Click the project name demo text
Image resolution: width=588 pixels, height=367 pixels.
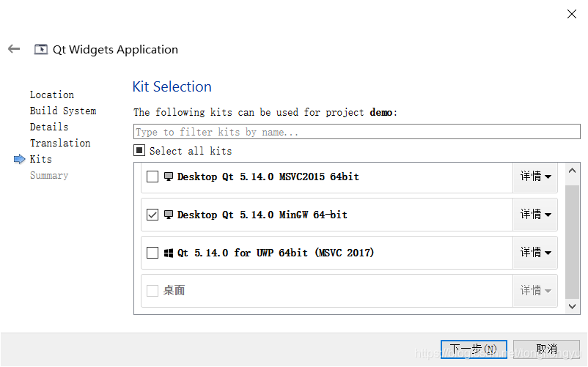click(x=381, y=112)
